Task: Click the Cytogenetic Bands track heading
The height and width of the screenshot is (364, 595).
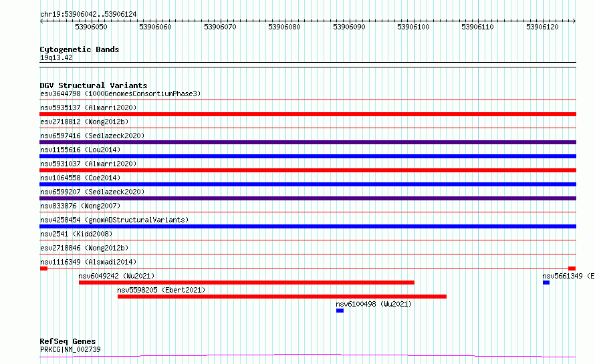Action: tap(80, 49)
